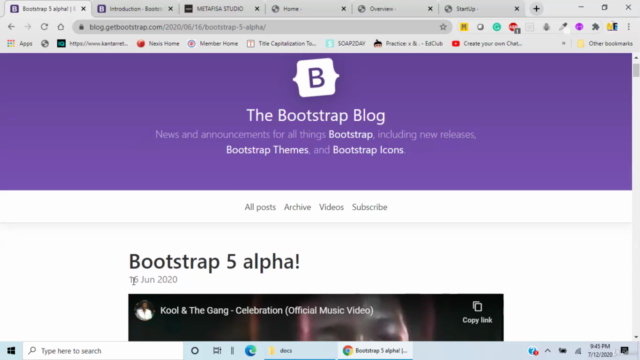Open the Member Home bookmark

coord(213,43)
